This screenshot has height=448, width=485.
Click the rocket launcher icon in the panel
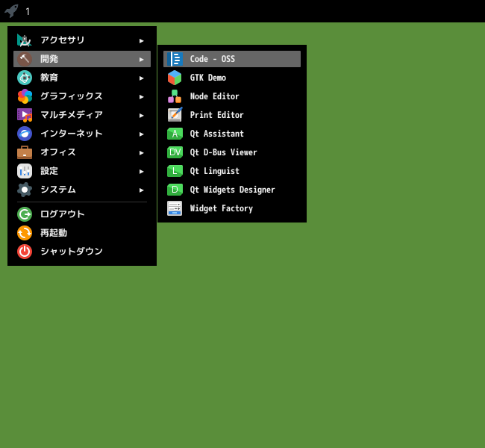point(11,11)
